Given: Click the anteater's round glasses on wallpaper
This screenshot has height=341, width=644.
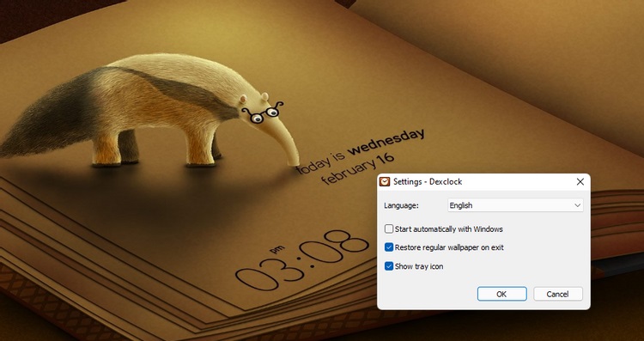Looking at the screenshot, I should tap(263, 113).
